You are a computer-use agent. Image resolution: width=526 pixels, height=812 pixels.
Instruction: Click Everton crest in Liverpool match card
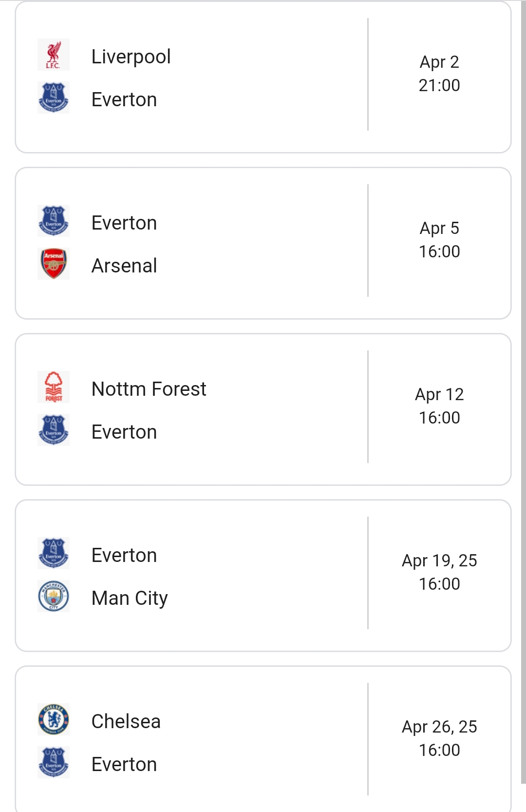tap(54, 97)
